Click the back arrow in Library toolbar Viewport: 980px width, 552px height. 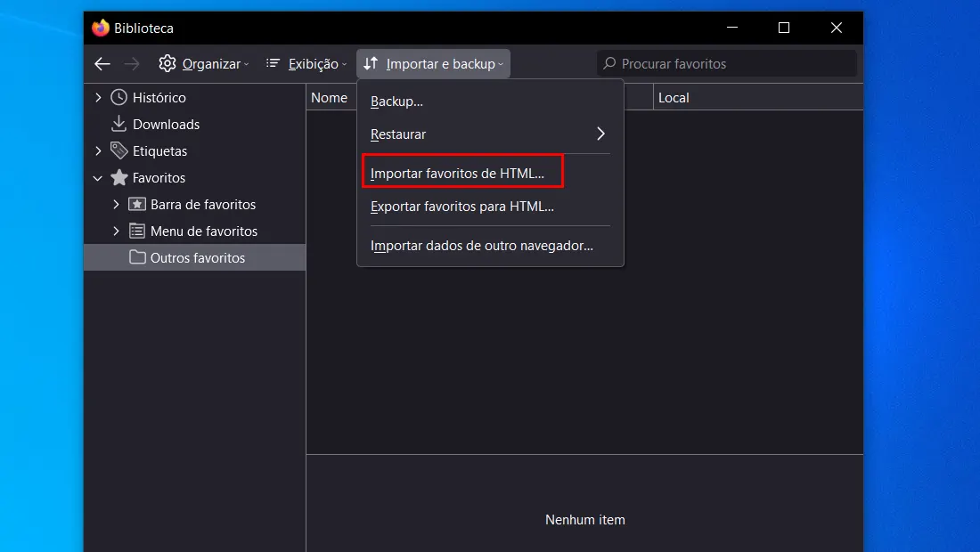click(x=102, y=64)
